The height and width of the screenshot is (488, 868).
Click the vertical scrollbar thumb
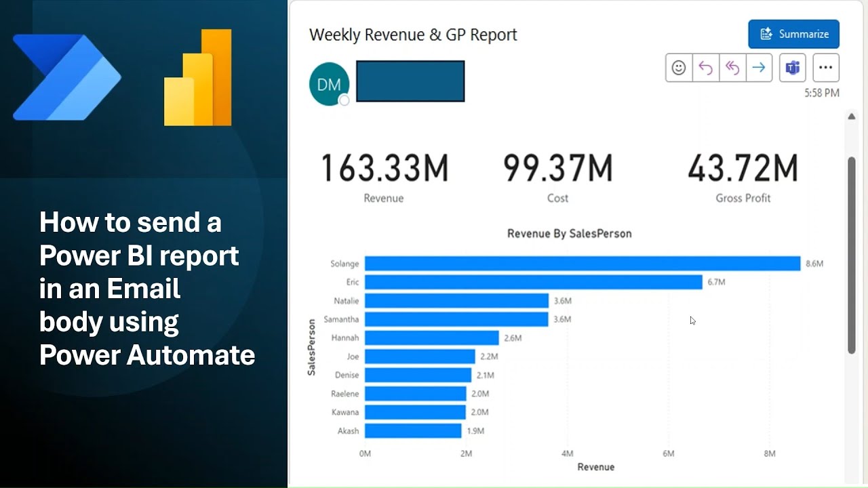[x=852, y=255]
